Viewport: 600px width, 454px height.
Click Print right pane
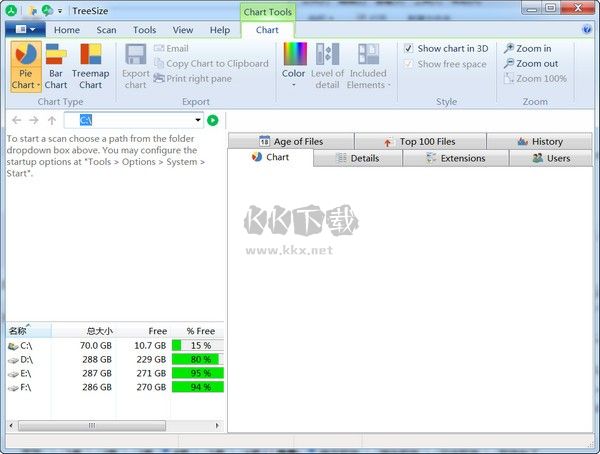[193, 78]
